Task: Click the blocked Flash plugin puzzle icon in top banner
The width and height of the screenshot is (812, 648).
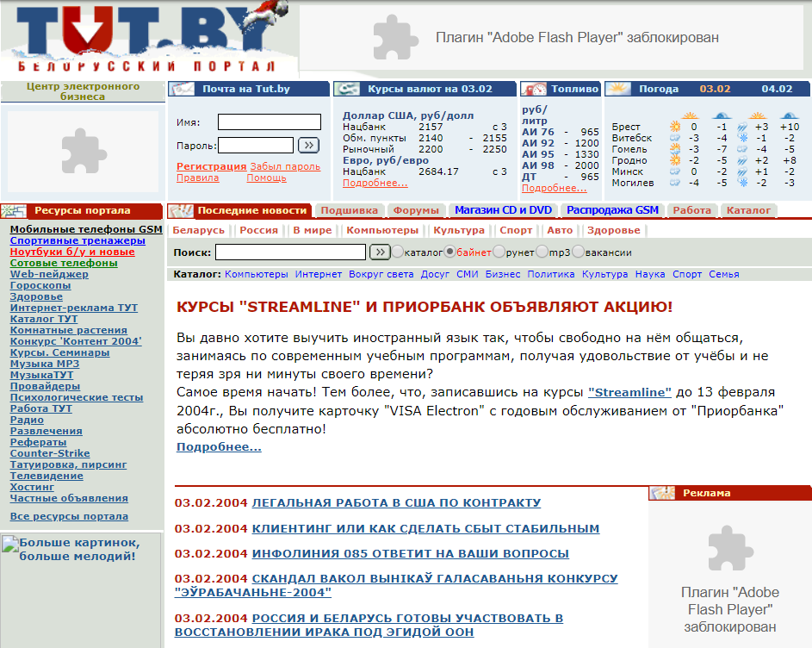Action: point(395,37)
